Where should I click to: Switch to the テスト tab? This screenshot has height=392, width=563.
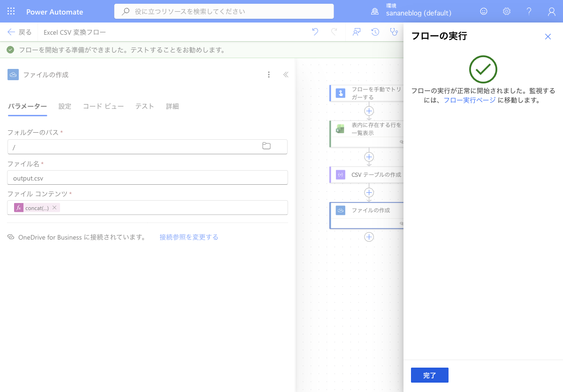tap(145, 106)
